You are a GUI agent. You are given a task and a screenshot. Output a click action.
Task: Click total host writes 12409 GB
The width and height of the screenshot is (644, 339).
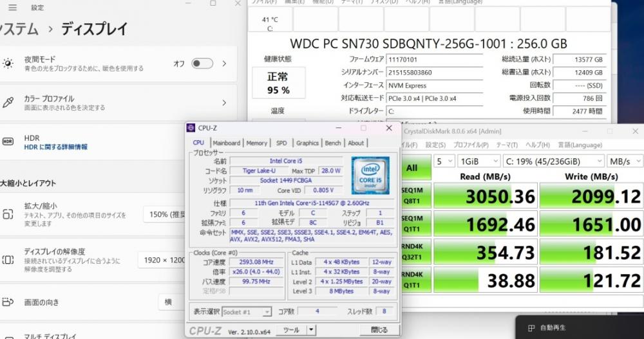580,73
